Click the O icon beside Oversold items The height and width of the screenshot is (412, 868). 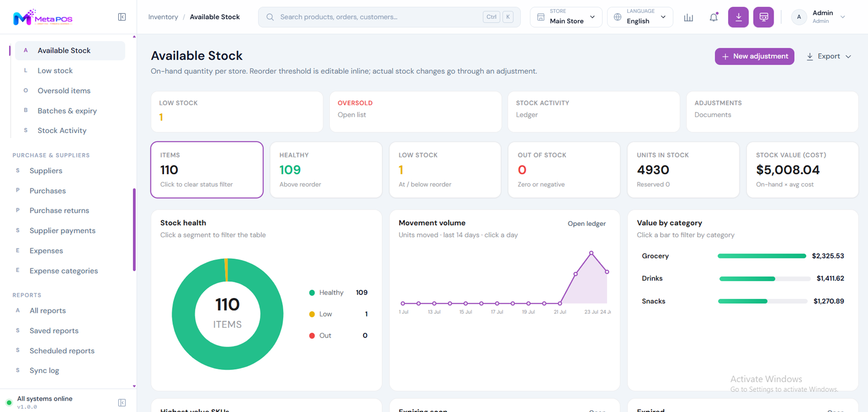coord(25,91)
